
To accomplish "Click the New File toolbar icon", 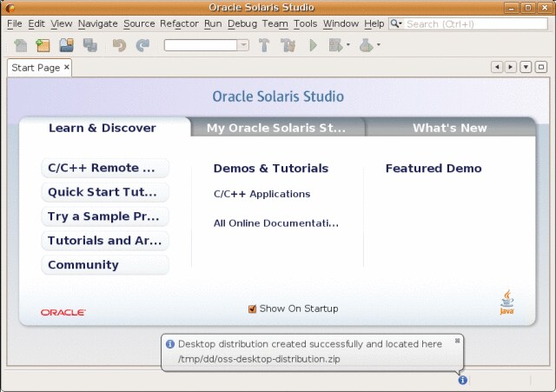I will point(20,45).
